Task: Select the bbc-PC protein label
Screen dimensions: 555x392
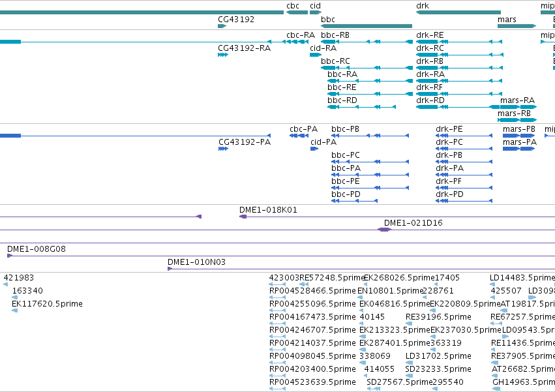Action: click(346, 155)
